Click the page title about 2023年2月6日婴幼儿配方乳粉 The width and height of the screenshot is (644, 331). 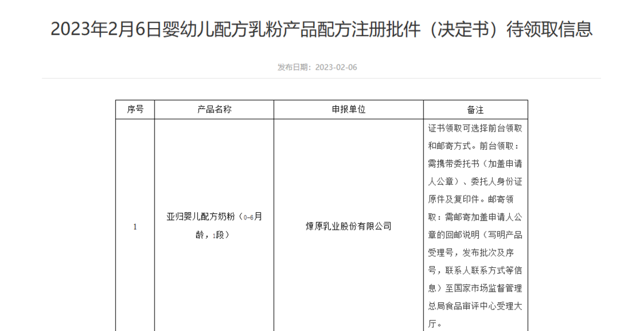coord(321,30)
